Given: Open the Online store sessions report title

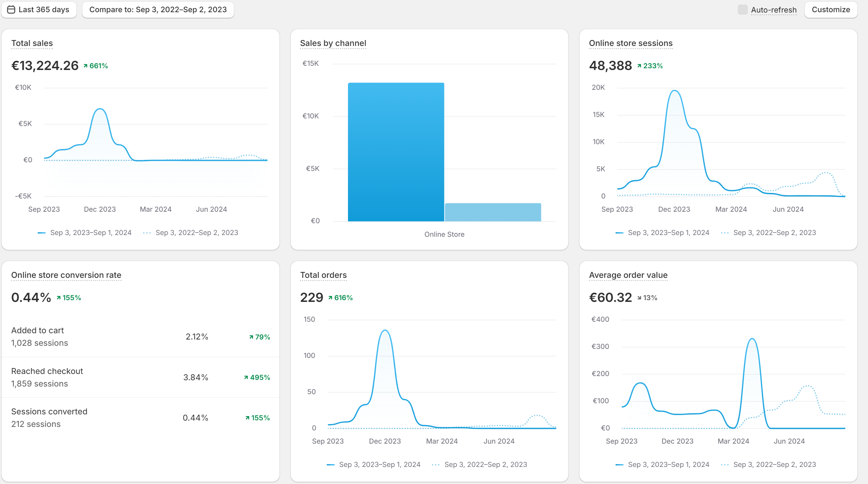Looking at the screenshot, I should [630, 43].
